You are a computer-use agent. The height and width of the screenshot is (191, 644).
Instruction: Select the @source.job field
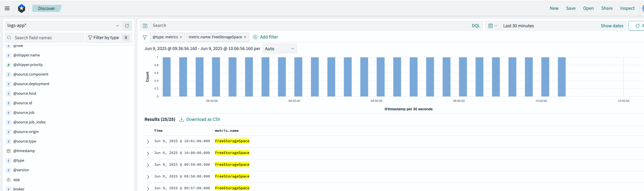[24, 113]
